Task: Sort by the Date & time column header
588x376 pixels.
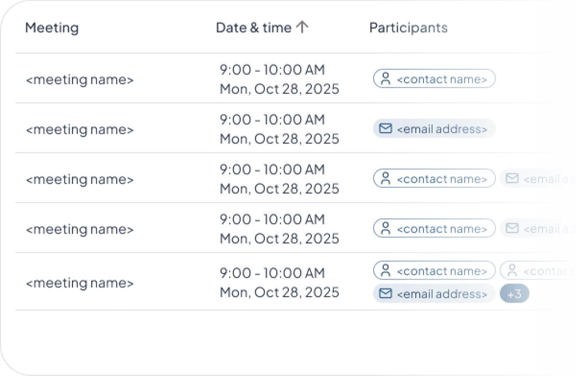Action: 254,27
